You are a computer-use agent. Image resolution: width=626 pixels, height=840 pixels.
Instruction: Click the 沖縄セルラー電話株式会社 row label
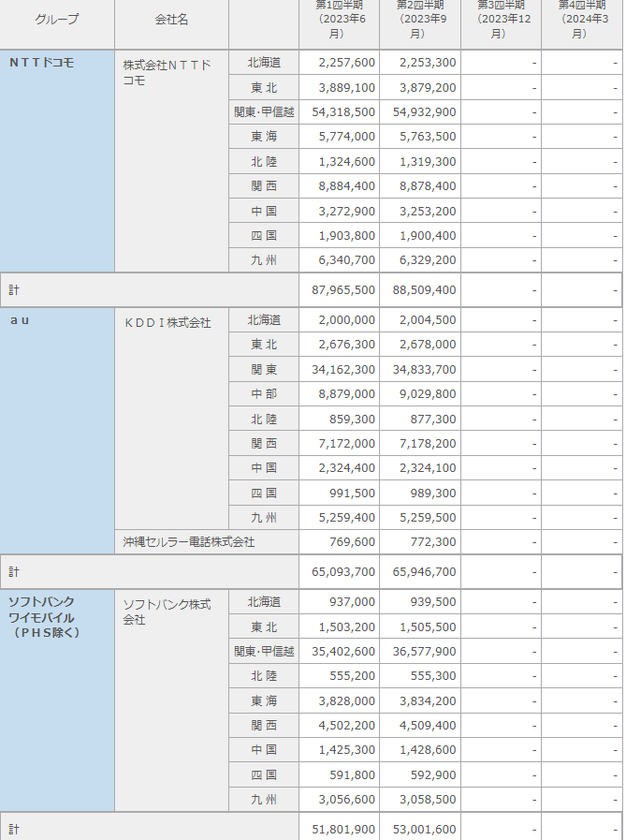tap(207, 542)
